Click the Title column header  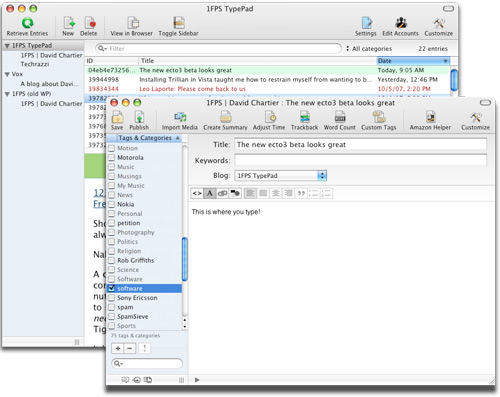(257, 61)
